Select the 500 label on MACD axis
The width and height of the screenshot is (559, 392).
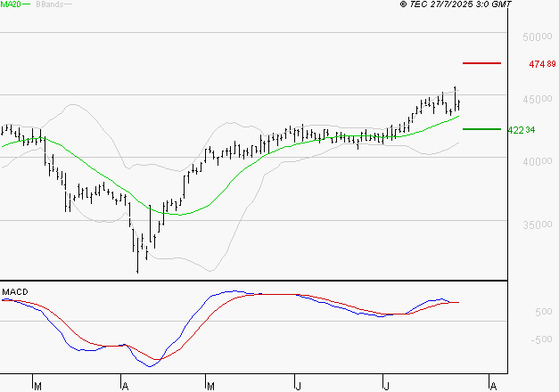point(543,313)
